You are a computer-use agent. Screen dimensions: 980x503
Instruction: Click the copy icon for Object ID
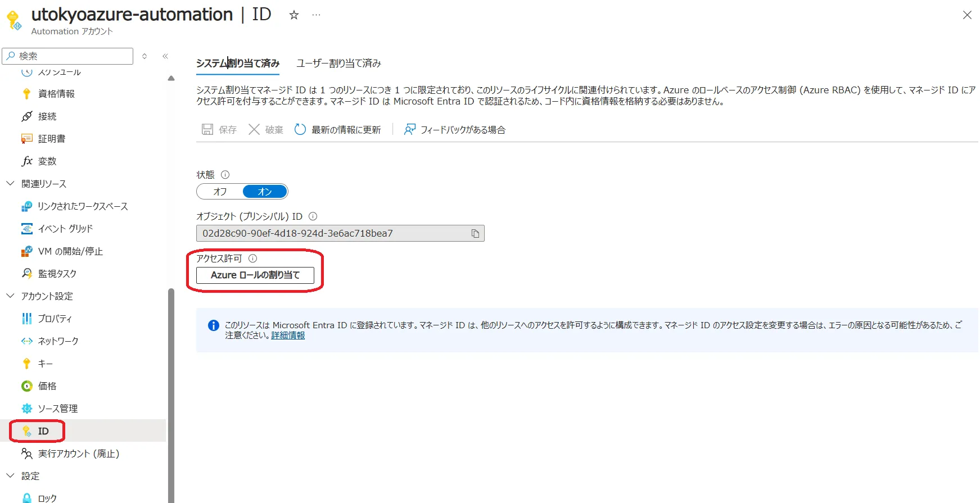(x=475, y=233)
